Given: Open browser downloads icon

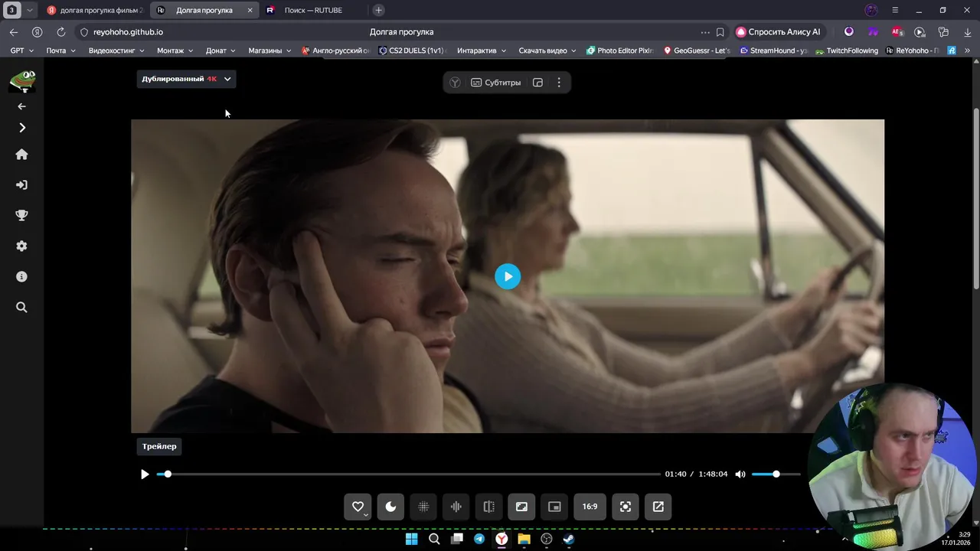Looking at the screenshot, I should click(x=967, y=32).
